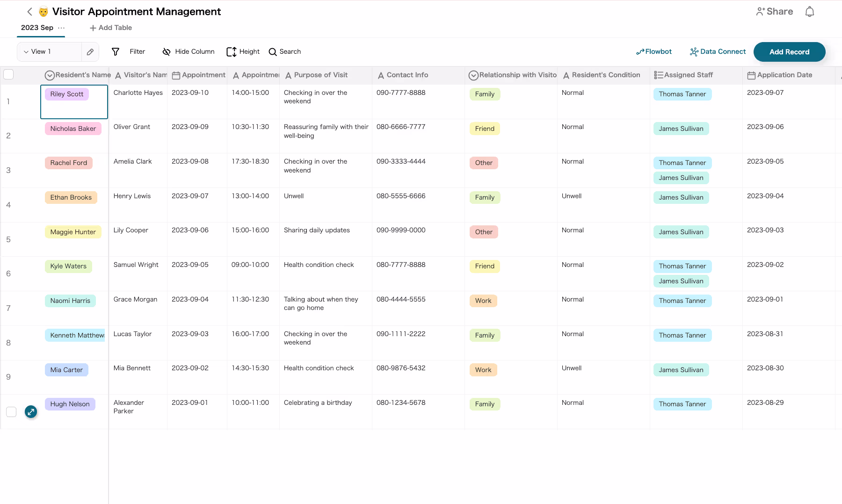Viewport: 842px width, 504px height.
Task: Expand the Hugh Nelson record
Action: pos(31,412)
